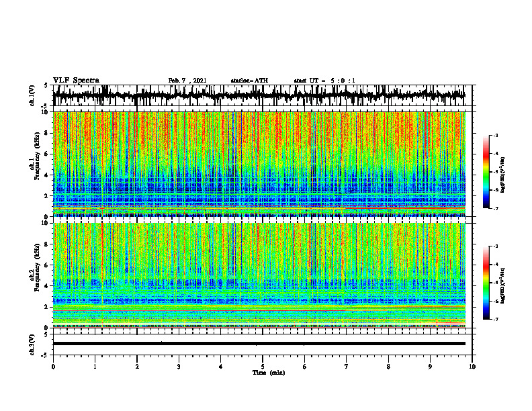Image resolution: width=532 pixels, height=411 pixels.
Task: Click the "ch.1(V)" waveform axis label
Action: click(x=32, y=95)
